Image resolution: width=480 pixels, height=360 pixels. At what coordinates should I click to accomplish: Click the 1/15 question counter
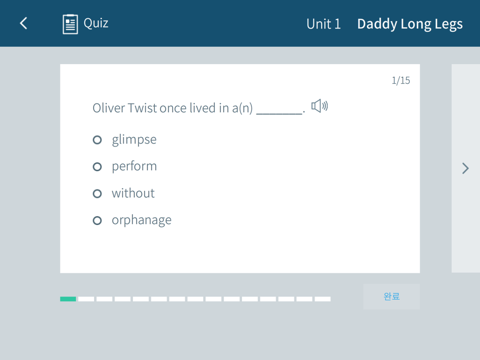(x=401, y=80)
